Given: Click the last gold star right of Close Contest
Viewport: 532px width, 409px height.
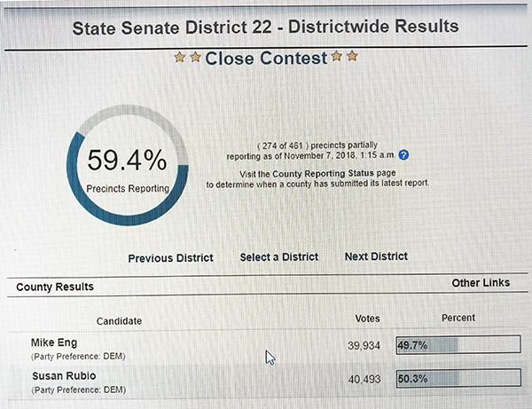Looking at the screenshot, I should point(353,56).
